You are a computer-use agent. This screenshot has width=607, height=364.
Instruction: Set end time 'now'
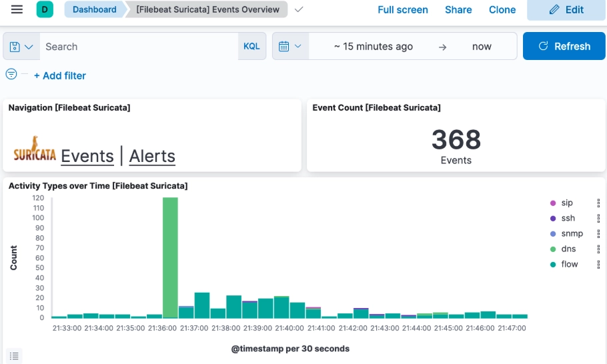(482, 47)
